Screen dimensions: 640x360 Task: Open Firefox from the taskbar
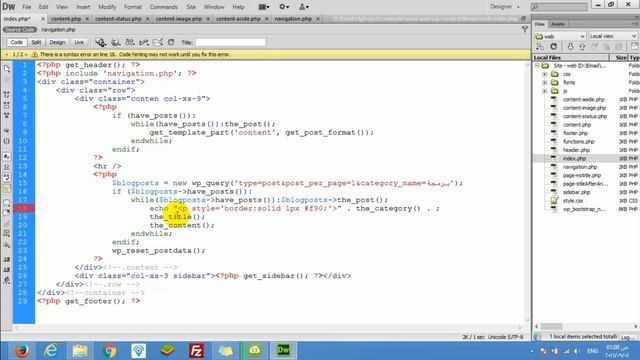[x=22, y=351]
